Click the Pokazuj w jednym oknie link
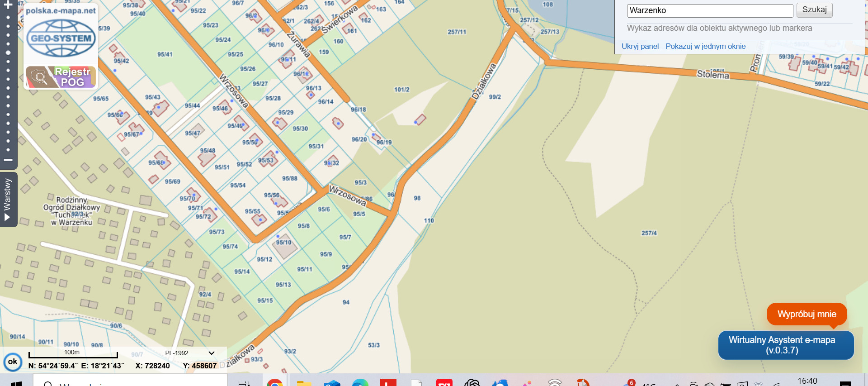 (705, 46)
